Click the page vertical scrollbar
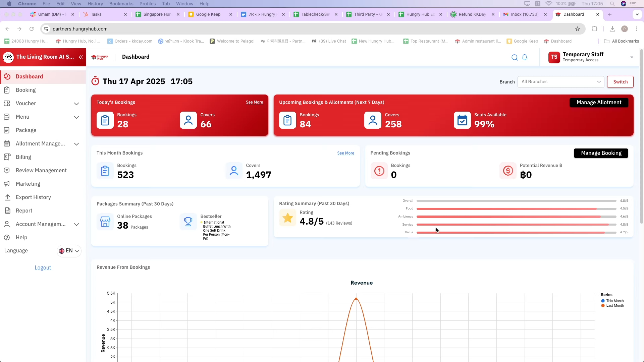 pos(641,134)
